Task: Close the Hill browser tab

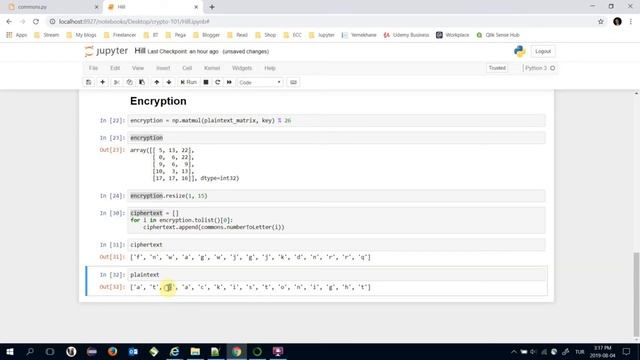Action: pyautogui.click(x=196, y=7)
